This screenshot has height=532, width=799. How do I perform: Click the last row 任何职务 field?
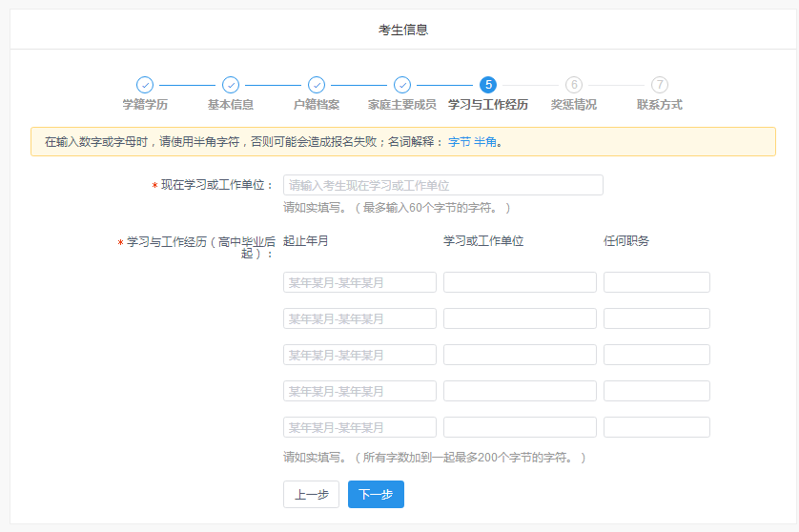(656, 427)
